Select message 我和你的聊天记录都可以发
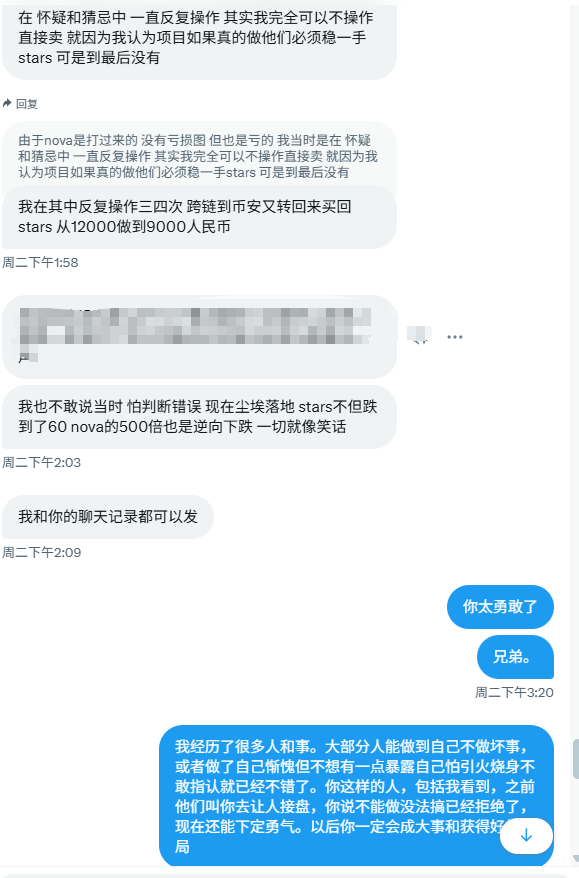The image size is (579, 878). tap(108, 517)
